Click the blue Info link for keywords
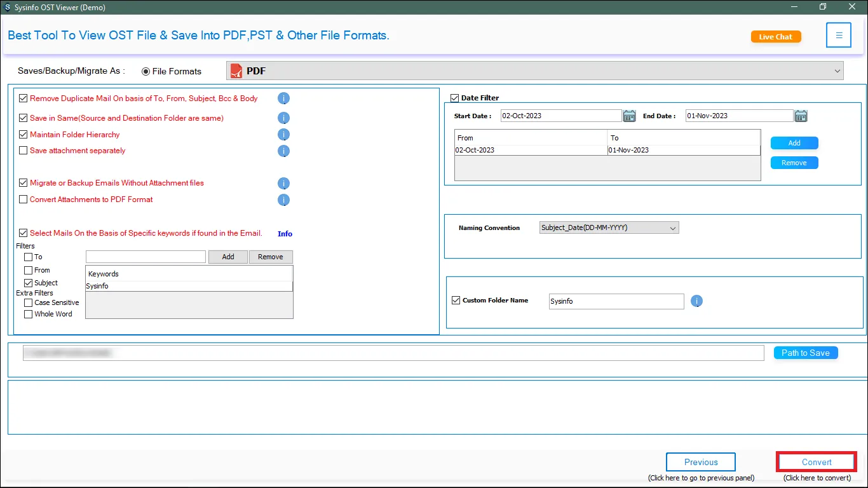 pyautogui.click(x=285, y=234)
